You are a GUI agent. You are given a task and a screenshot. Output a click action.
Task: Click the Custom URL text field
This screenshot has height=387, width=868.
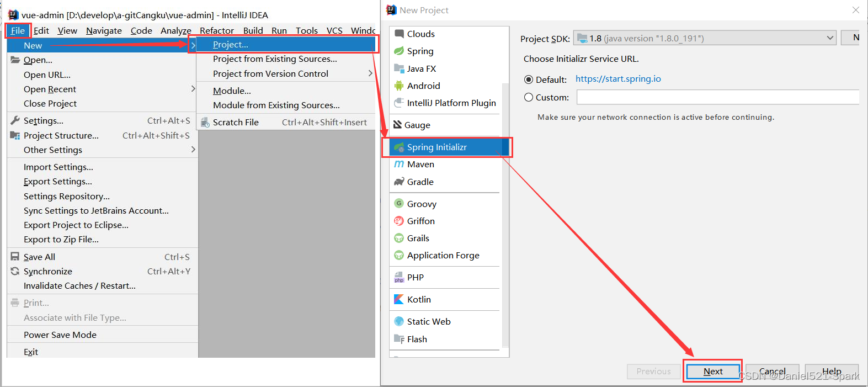click(717, 97)
